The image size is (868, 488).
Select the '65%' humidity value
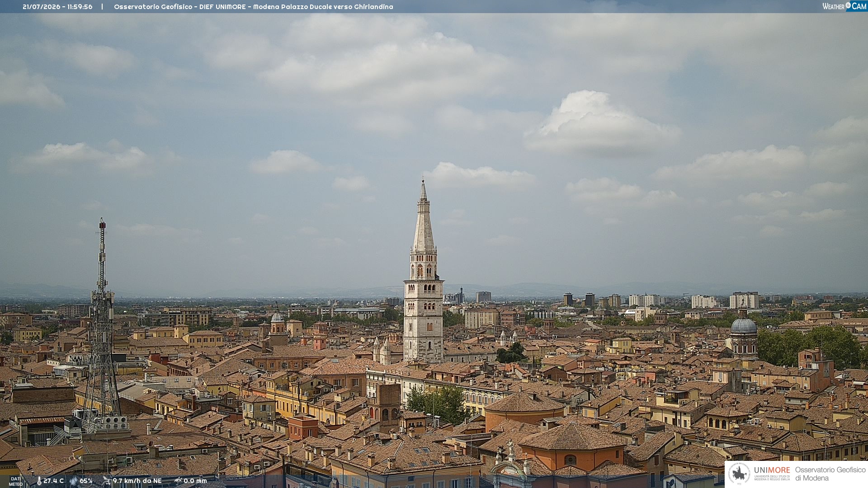[86, 481]
